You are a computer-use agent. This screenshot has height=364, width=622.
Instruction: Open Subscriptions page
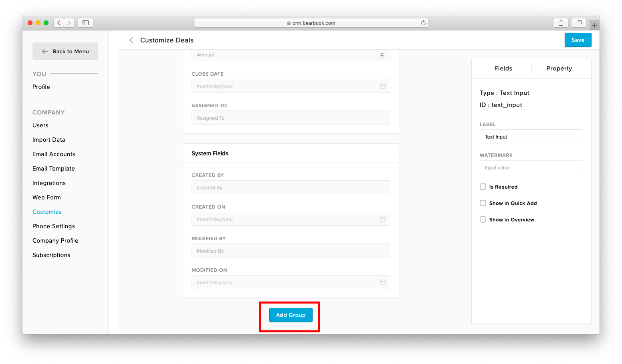[x=51, y=255]
